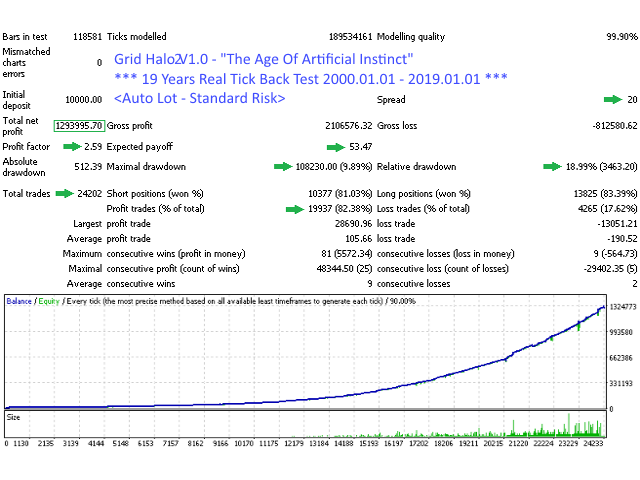Click the Equity legend label in chart

click(49, 301)
